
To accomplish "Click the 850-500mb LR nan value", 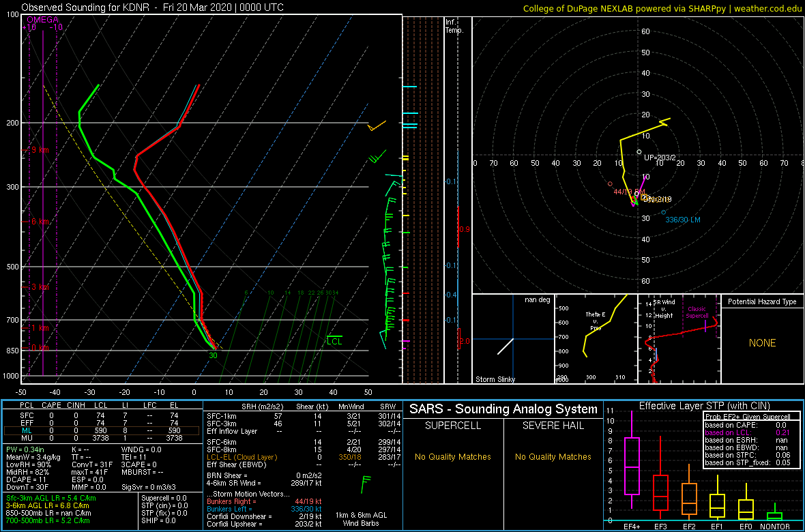I will 49,513.
